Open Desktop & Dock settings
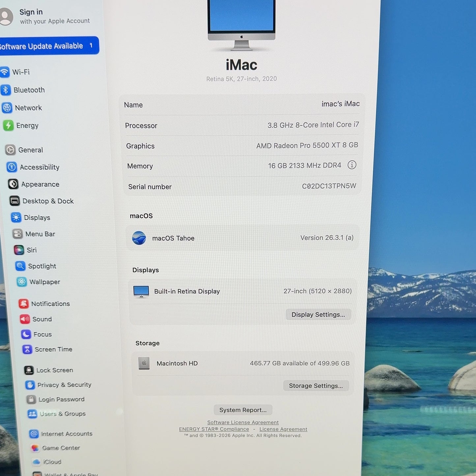 tap(48, 201)
